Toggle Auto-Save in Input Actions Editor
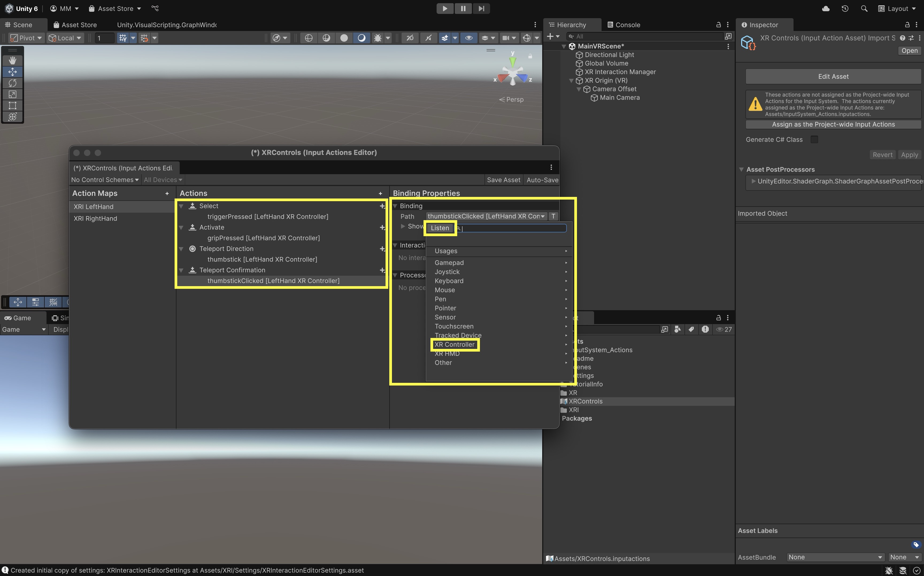 pyautogui.click(x=542, y=180)
